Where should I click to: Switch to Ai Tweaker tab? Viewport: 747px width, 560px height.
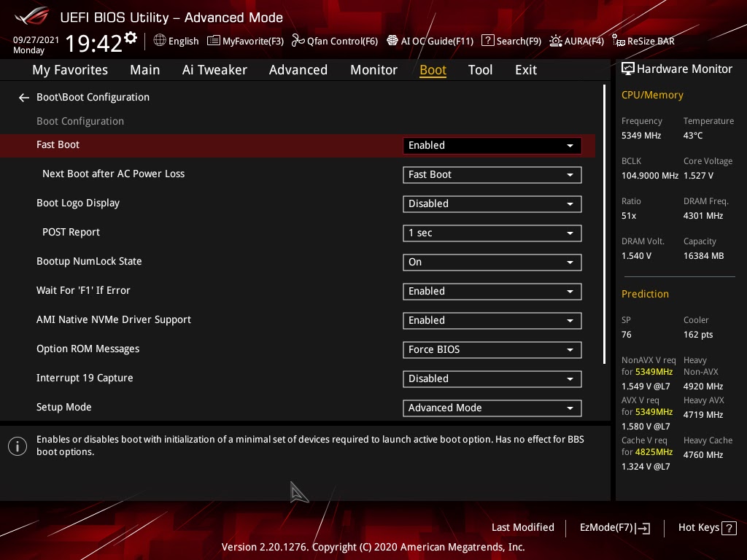tap(214, 70)
